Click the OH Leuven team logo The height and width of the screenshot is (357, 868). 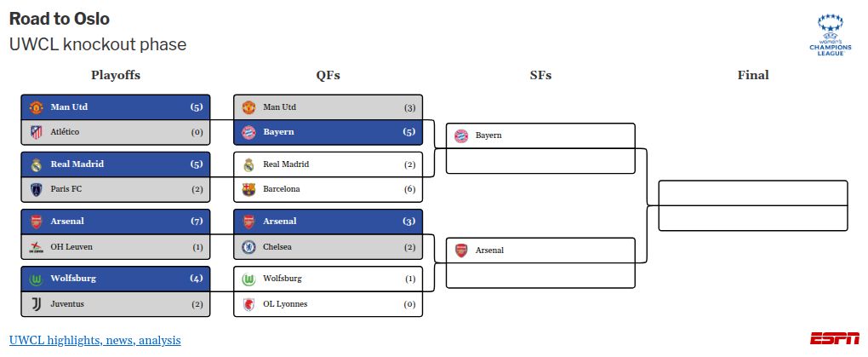pos(37,246)
